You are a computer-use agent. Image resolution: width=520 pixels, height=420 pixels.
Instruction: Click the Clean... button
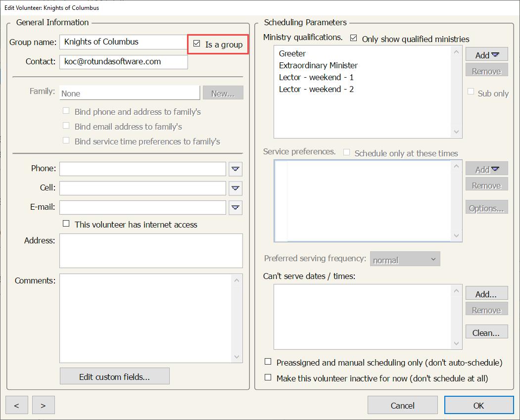(486, 332)
